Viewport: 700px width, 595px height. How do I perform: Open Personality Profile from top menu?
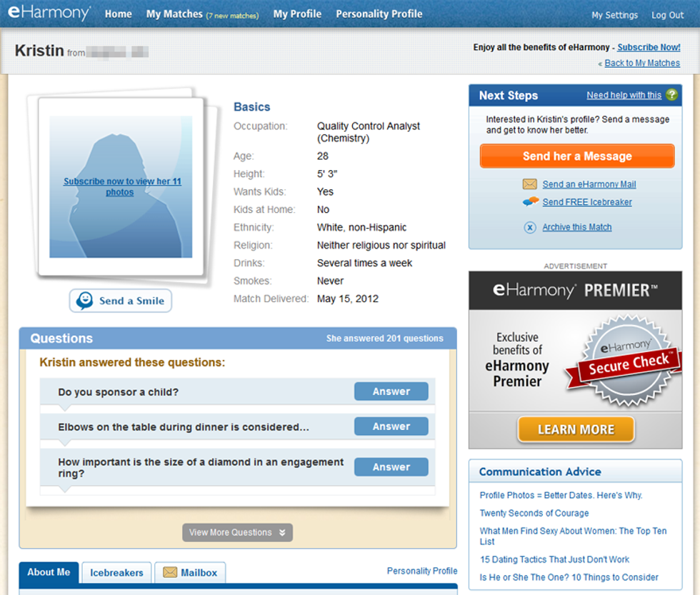point(379,14)
